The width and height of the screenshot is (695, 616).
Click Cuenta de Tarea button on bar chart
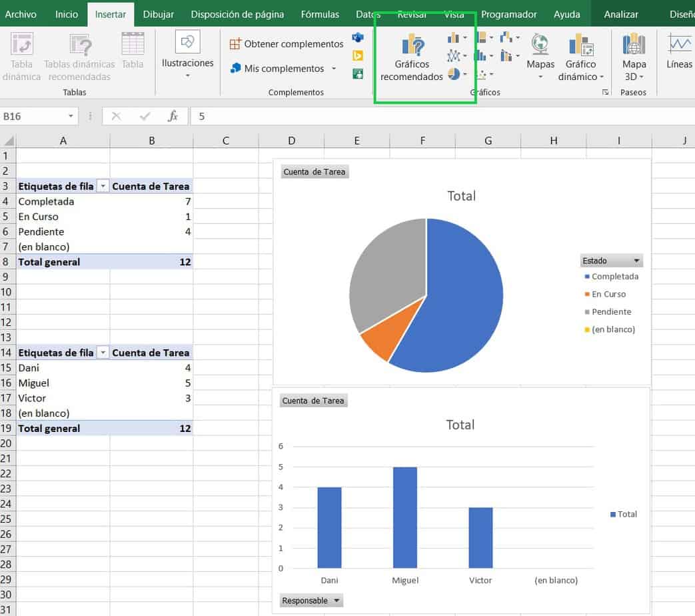click(313, 401)
